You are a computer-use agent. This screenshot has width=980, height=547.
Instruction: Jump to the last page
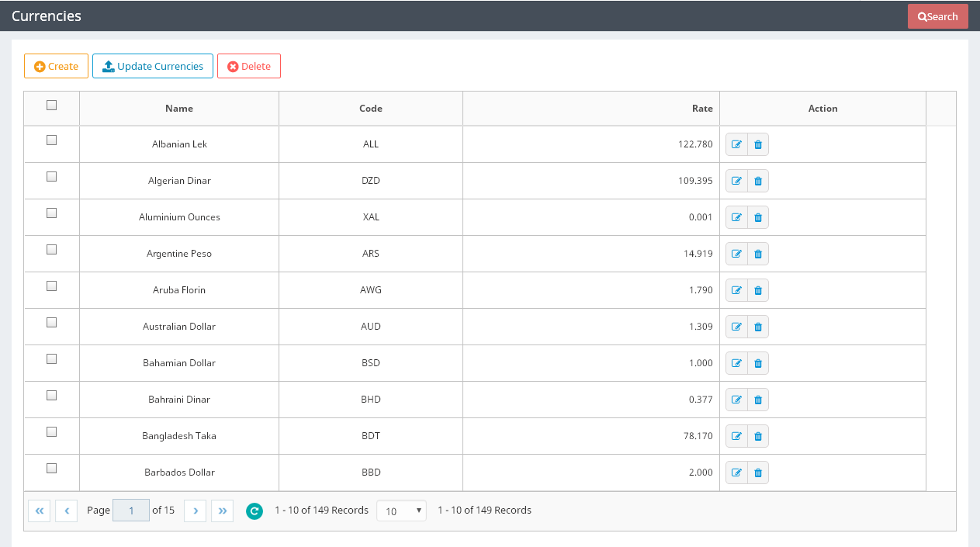coord(222,511)
